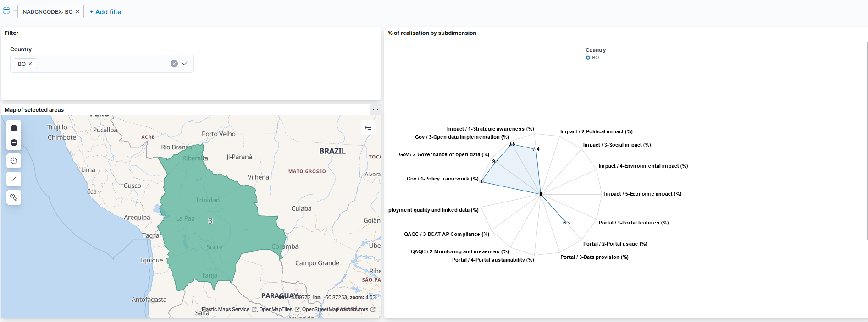Open the map panel options menu
Viewport: 868px width, 322px height.
pos(376,109)
